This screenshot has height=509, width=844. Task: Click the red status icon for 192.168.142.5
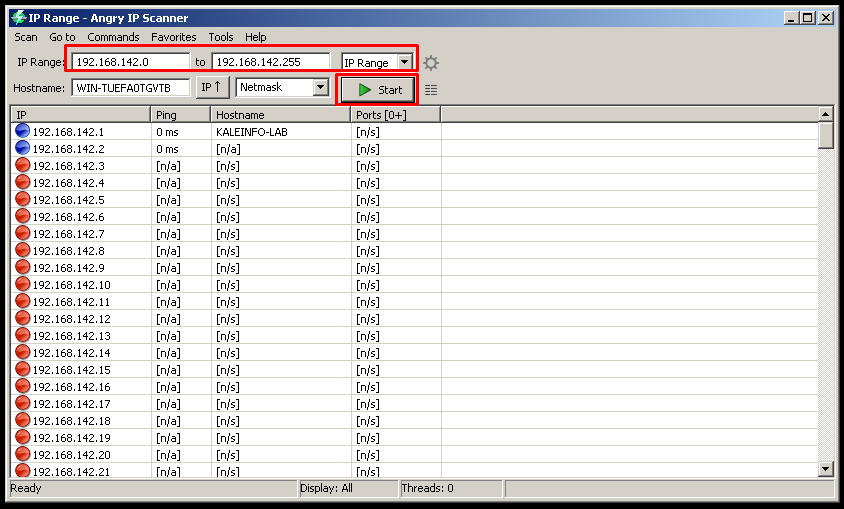[x=23, y=200]
